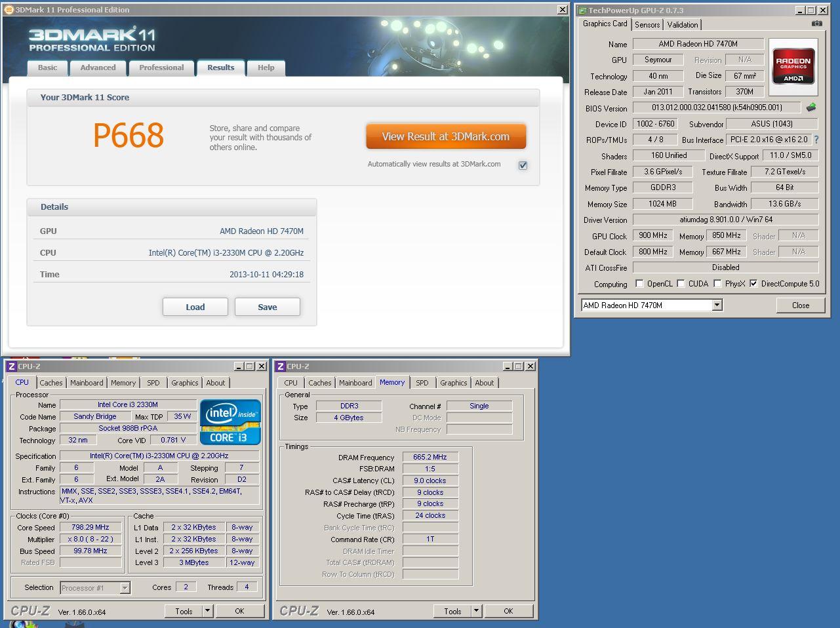840x628 pixels.
Task: Open the Sensors tab in GPU-Z
Action: pyautogui.click(x=647, y=25)
